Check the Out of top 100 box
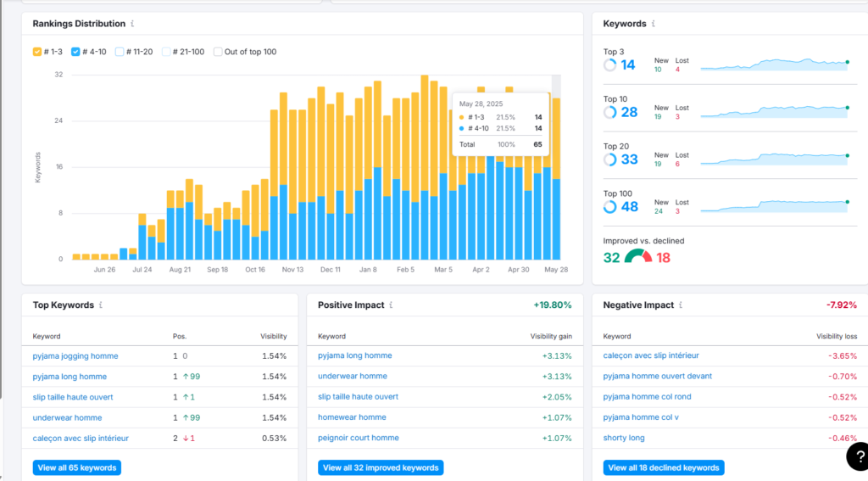Image resolution: width=868 pixels, height=481 pixels. coord(218,52)
